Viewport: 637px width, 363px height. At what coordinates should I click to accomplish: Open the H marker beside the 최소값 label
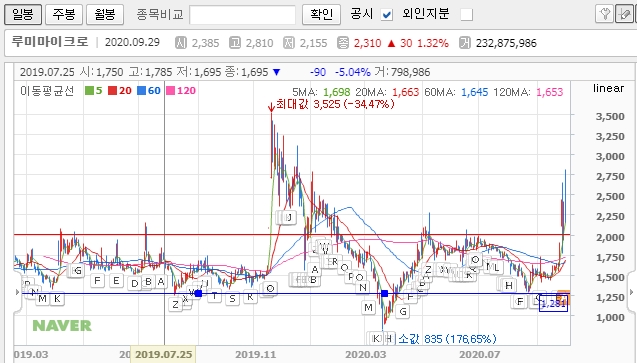pyautogui.click(x=389, y=338)
